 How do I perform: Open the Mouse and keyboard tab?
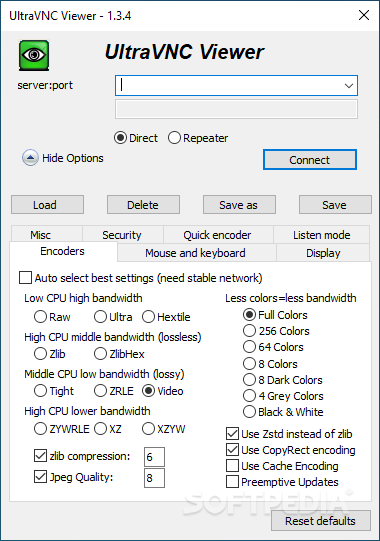coord(196,253)
